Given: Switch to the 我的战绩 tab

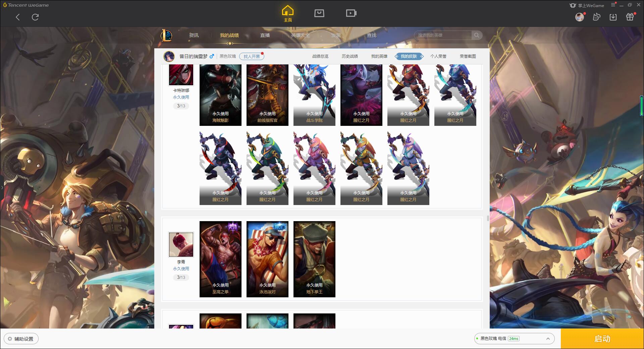Looking at the screenshot, I should click(x=229, y=35).
